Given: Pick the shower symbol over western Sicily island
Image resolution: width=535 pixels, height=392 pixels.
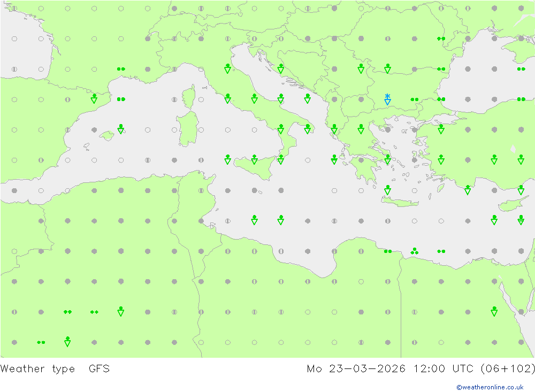Looking at the screenshot, I should pyautogui.click(x=254, y=159).
